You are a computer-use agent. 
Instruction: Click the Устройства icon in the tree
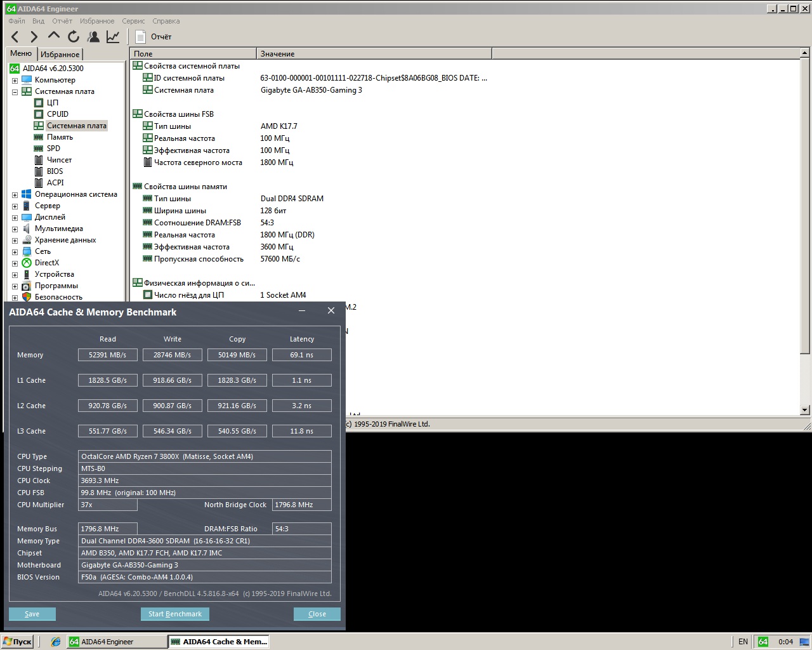coord(27,274)
